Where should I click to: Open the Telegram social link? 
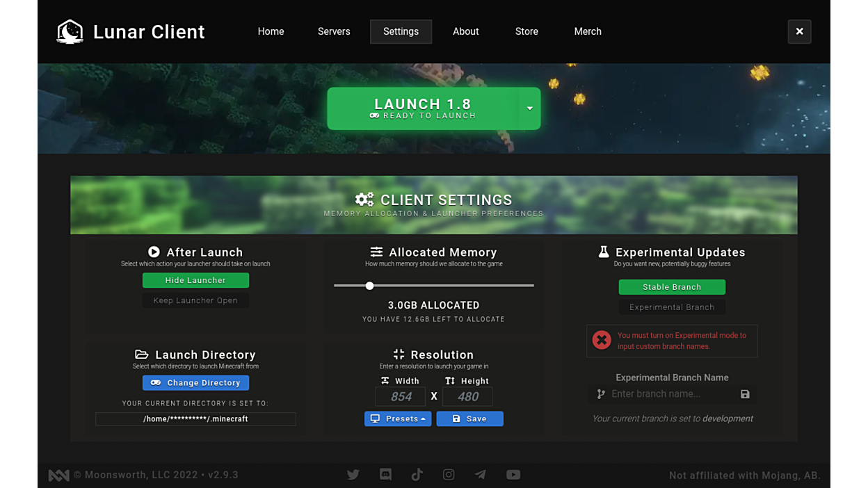point(481,474)
